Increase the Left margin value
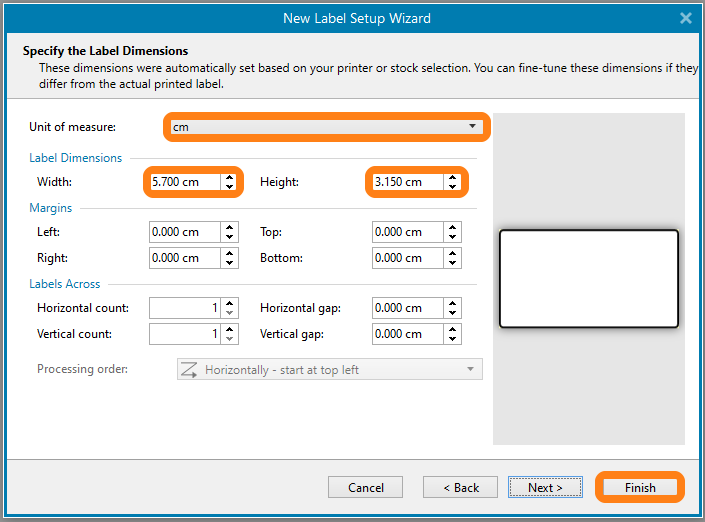 point(230,227)
